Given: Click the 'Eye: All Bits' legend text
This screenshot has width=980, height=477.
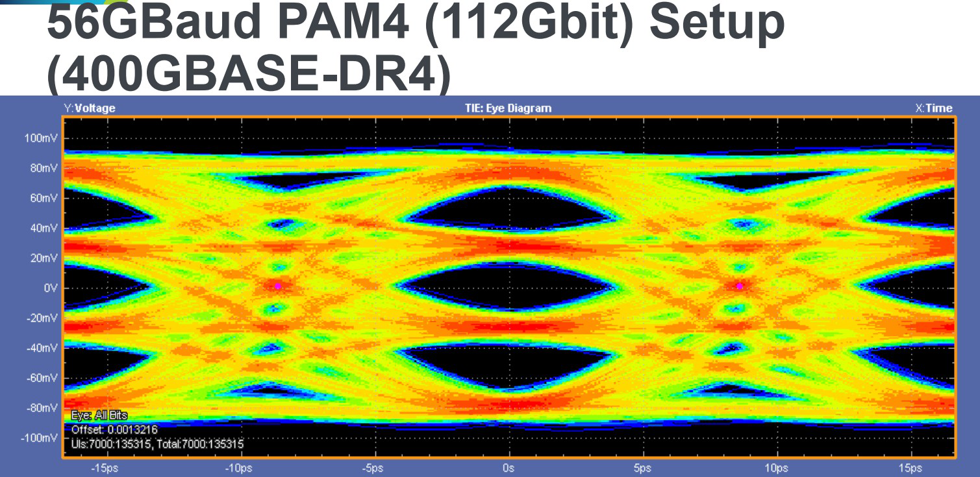Looking at the screenshot, I should (99, 416).
